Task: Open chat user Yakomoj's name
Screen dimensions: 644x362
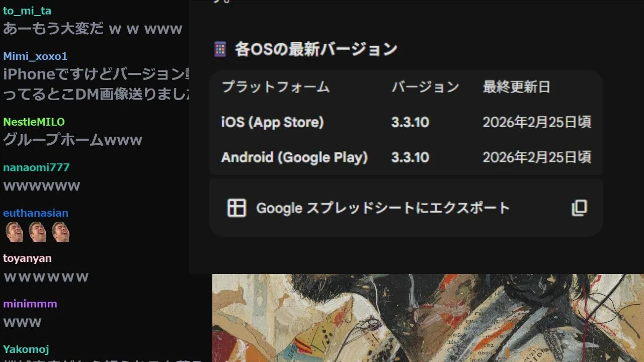Action: click(x=26, y=349)
